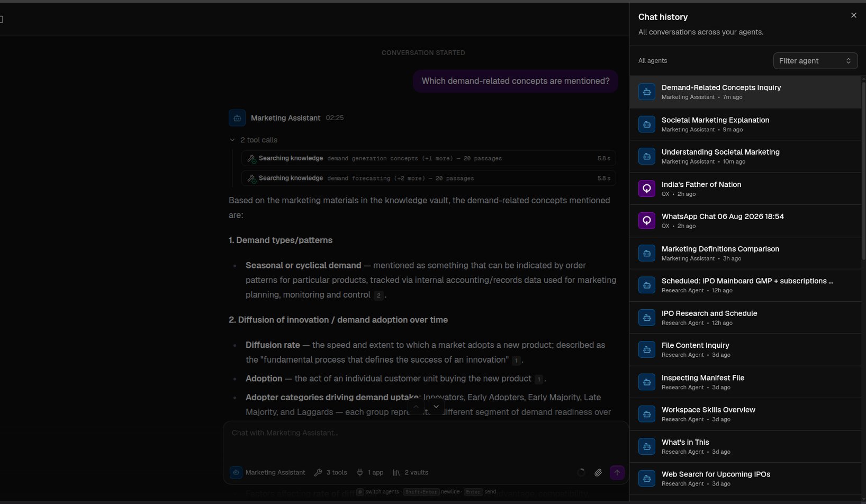
Task: Open the 1 app connections menu
Action: (x=370, y=472)
